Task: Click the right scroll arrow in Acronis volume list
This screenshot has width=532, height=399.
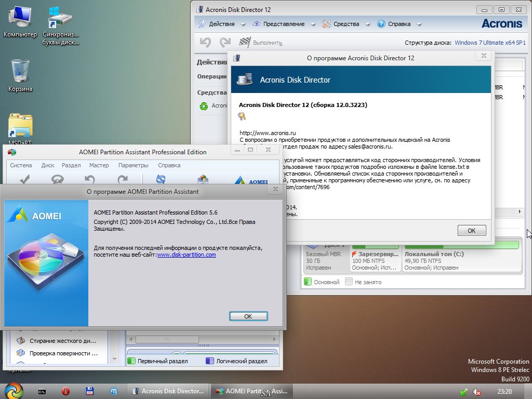Action: click(520, 212)
